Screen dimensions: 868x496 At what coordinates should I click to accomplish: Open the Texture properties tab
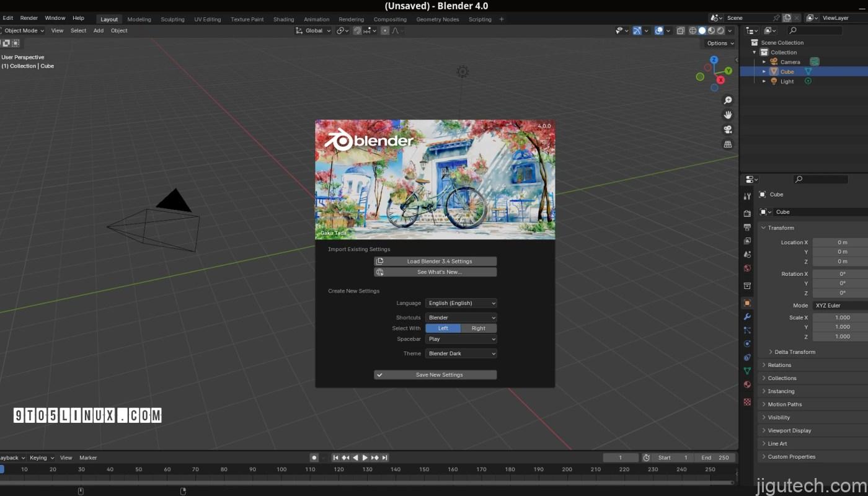[747, 402]
